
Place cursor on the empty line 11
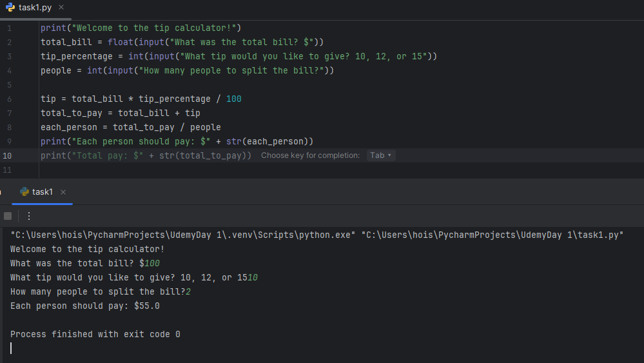(193, 170)
